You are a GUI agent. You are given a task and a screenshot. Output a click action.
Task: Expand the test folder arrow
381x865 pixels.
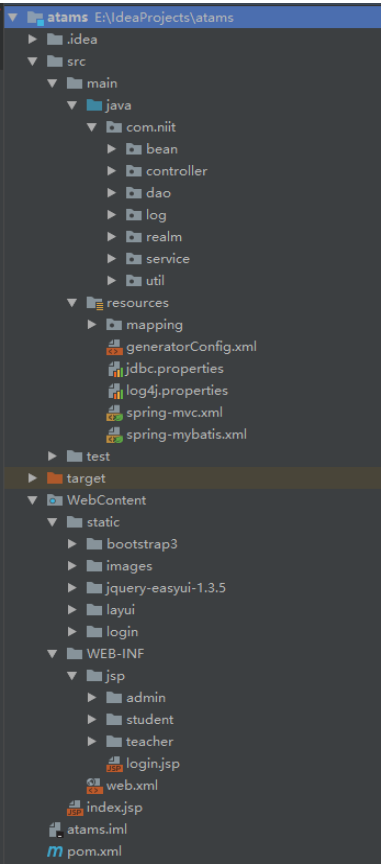[x=52, y=456]
